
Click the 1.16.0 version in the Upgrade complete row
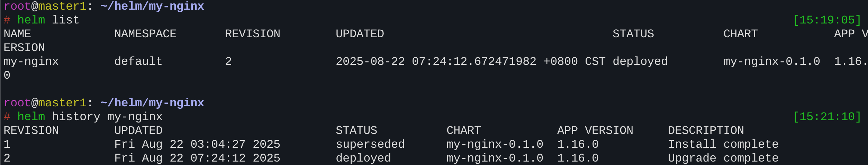[x=578, y=158]
